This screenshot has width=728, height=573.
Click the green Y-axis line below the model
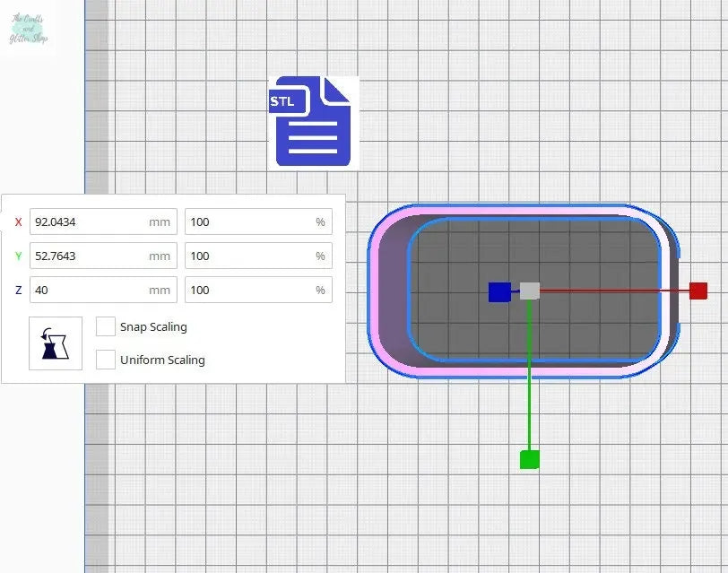530,412
